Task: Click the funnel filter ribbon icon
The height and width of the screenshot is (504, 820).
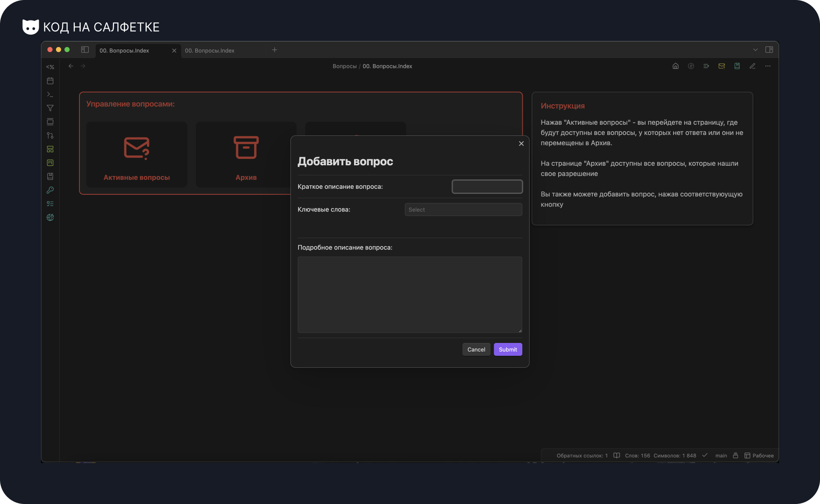Action: 50,108
